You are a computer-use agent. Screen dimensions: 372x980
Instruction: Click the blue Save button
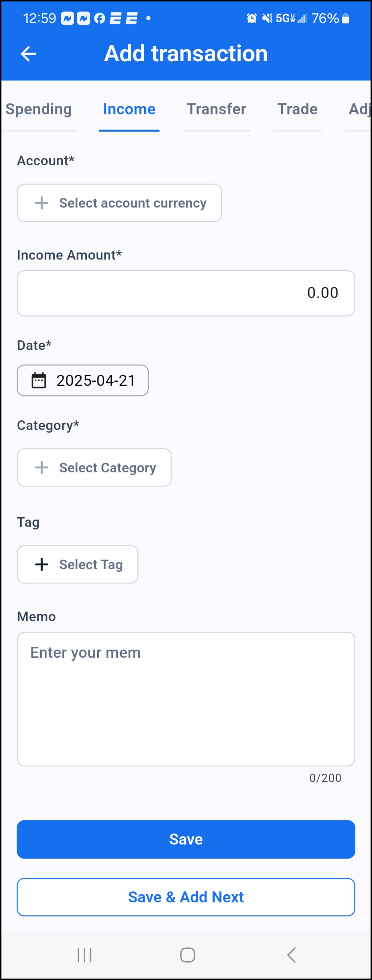(186, 839)
